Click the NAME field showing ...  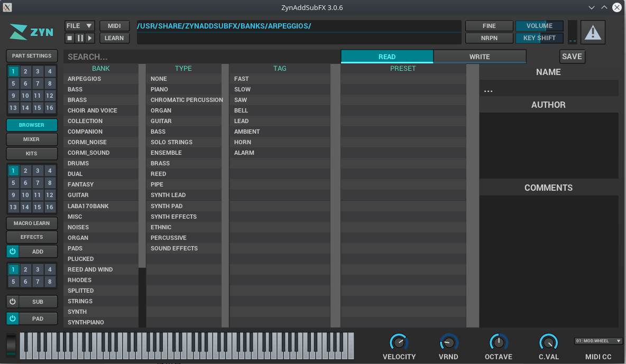tap(549, 88)
